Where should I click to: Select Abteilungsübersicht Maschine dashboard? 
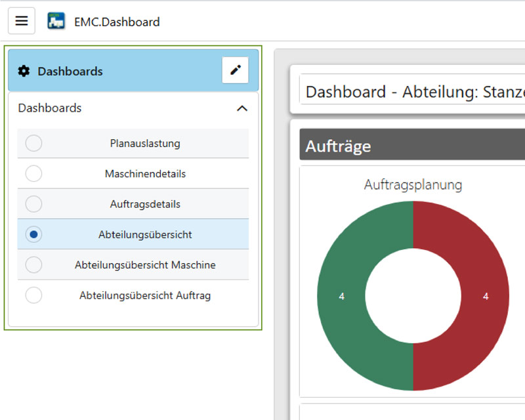coord(33,264)
